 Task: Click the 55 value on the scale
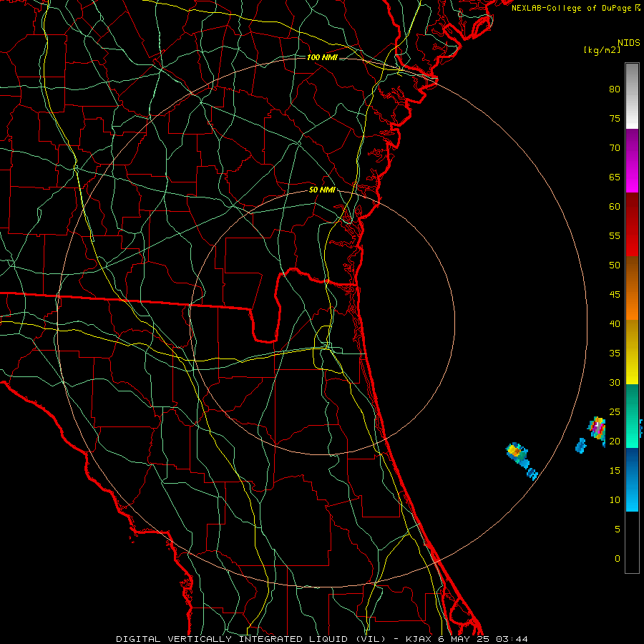click(615, 235)
